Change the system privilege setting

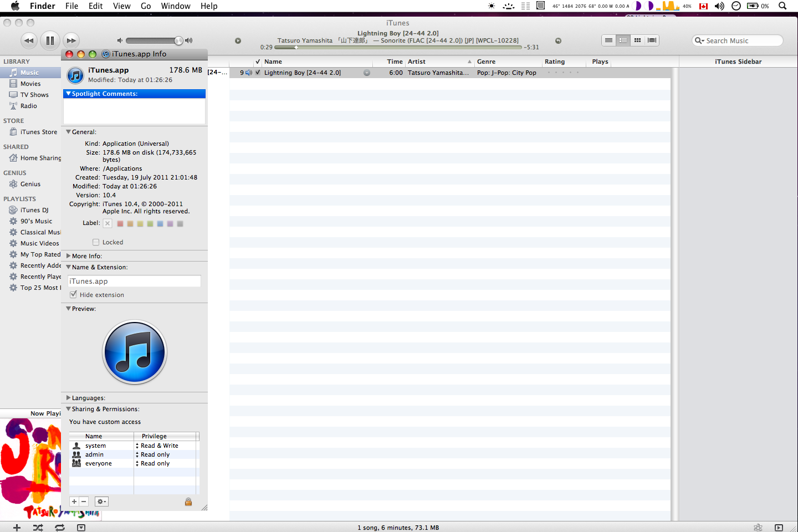[x=166, y=446]
